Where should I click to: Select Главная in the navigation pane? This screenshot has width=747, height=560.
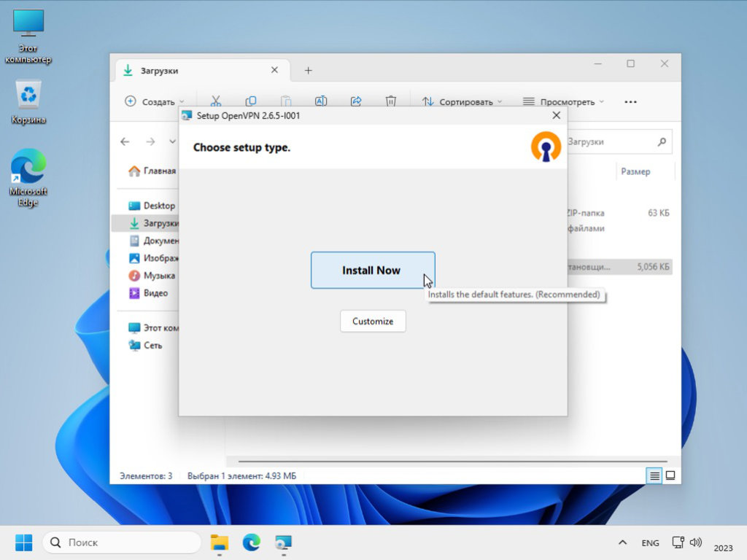coord(152,171)
